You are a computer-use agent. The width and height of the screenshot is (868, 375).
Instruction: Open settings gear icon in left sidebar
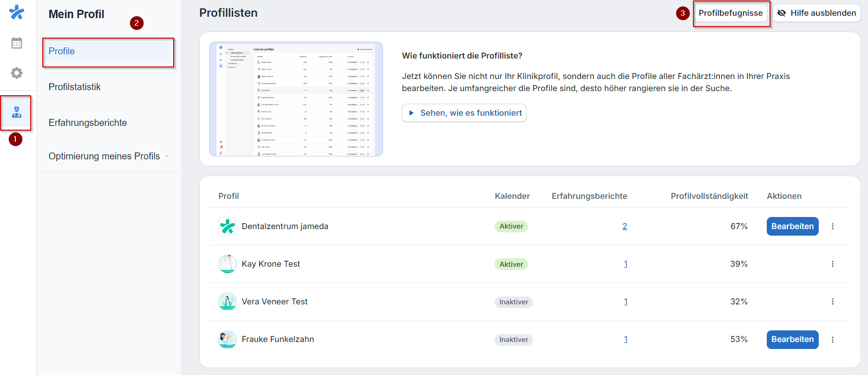17,73
